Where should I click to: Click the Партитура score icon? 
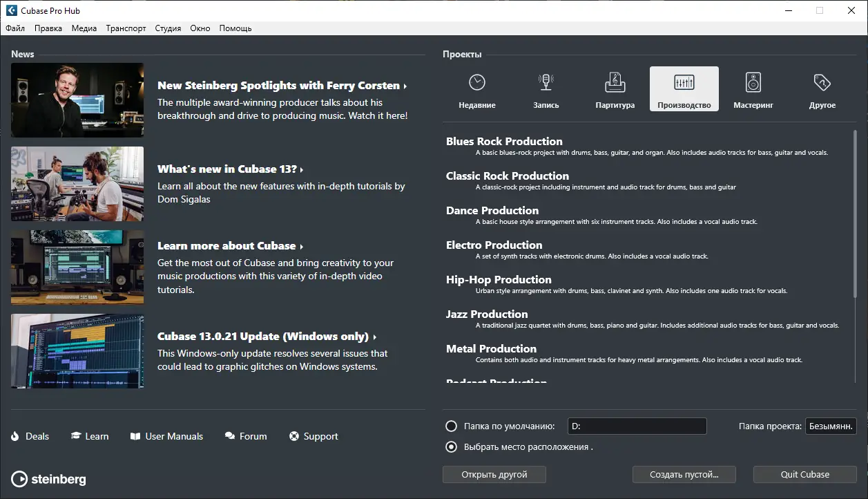[615, 82]
